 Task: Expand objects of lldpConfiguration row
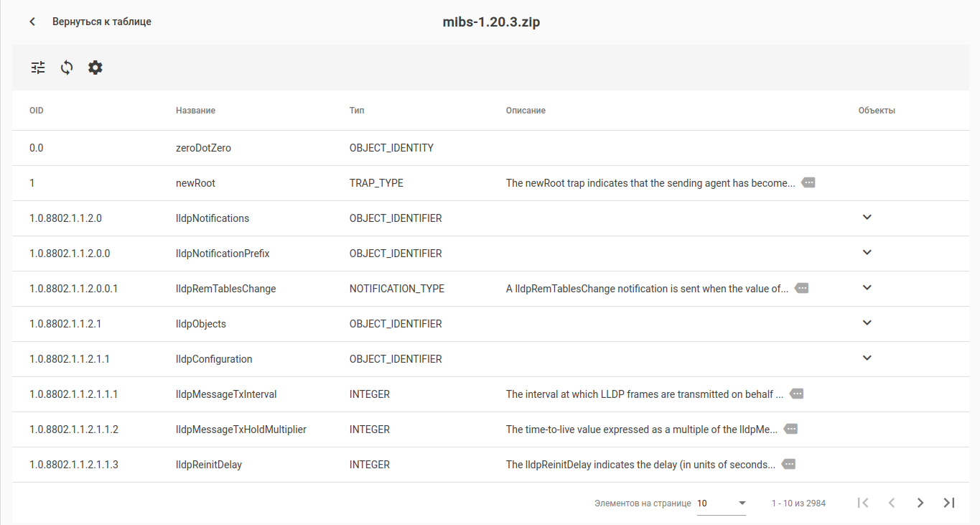pyautogui.click(x=867, y=358)
